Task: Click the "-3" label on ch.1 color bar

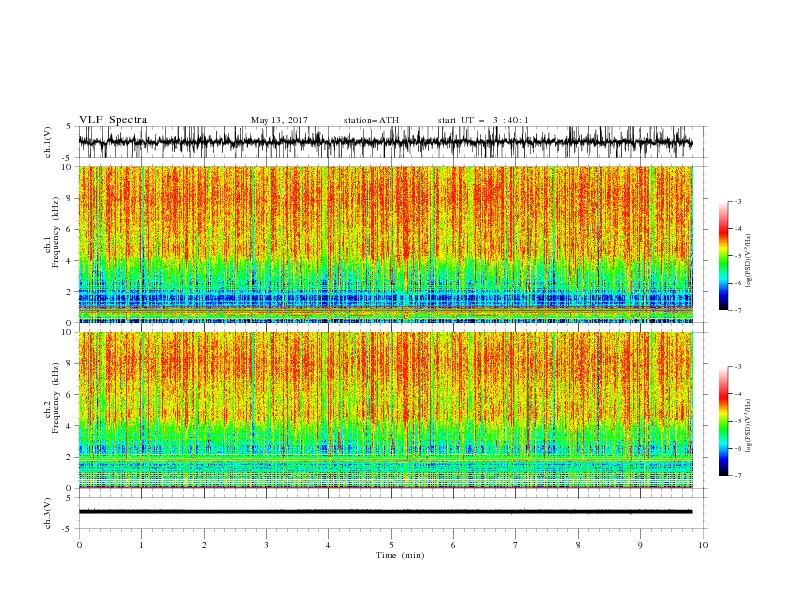Action: click(738, 201)
